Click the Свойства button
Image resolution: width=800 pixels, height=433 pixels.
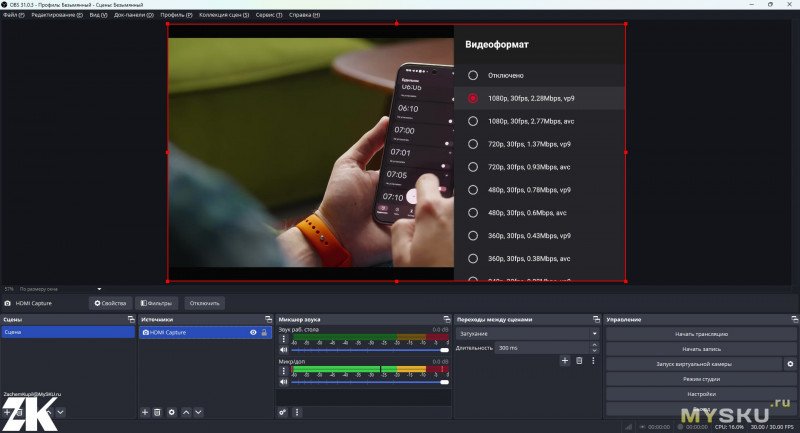(x=110, y=303)
